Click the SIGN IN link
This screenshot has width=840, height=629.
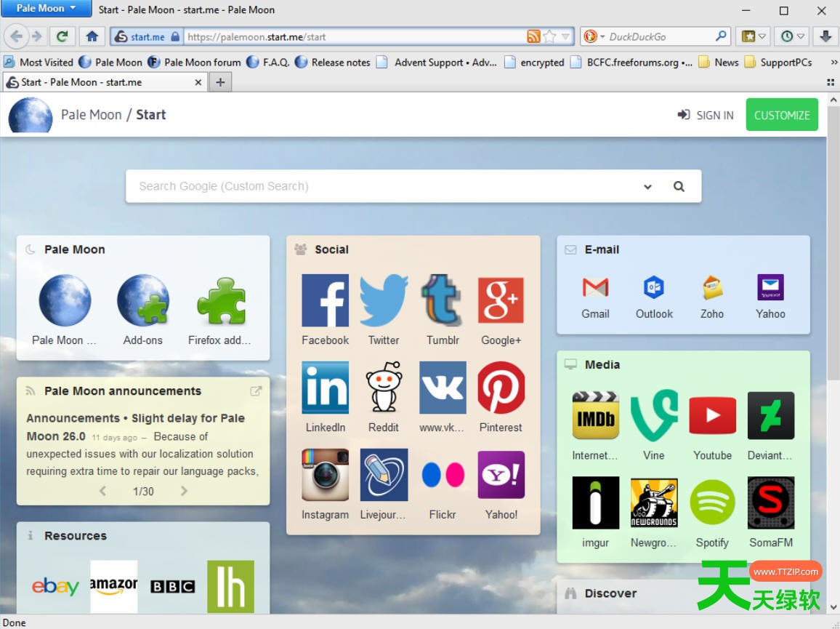[x=706, y=116]
